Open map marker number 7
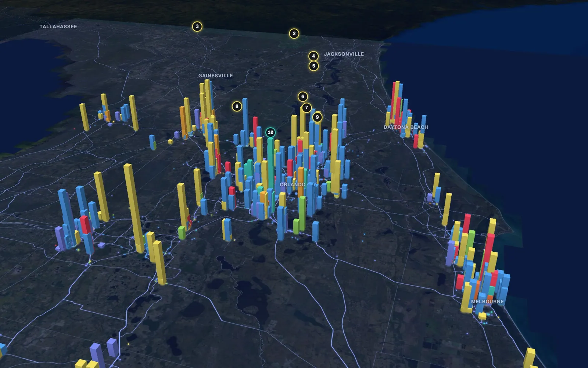588x368 pixels. click(306, 108)
